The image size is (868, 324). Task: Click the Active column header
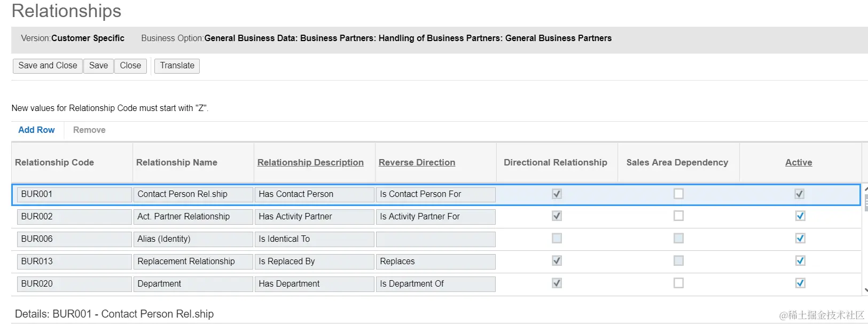(799, 162)
